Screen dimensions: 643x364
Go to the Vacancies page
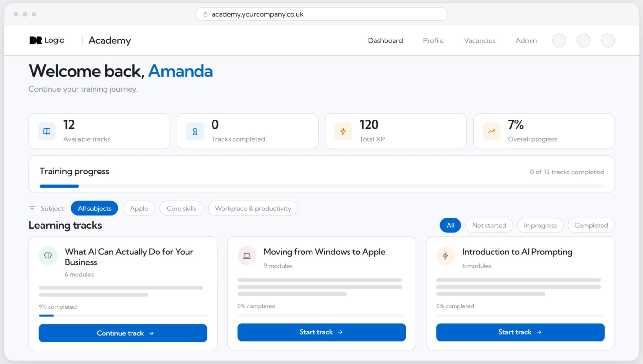tap(479, 40)
